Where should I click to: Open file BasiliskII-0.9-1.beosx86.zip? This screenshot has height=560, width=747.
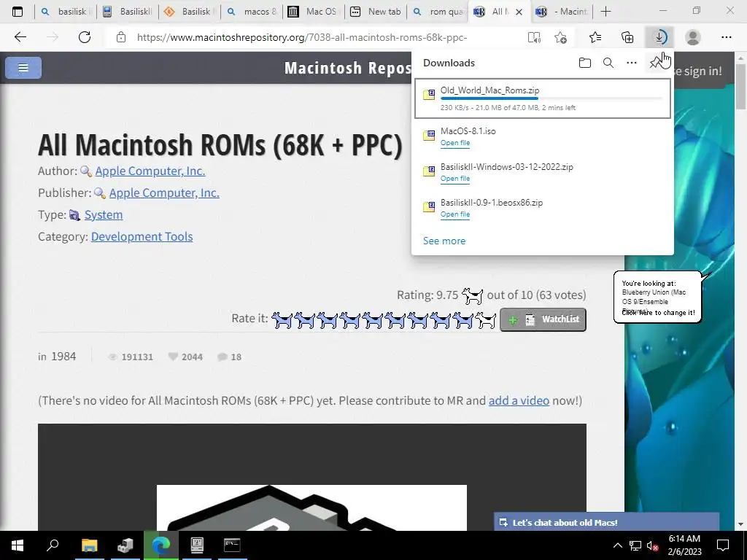[455, 214]
